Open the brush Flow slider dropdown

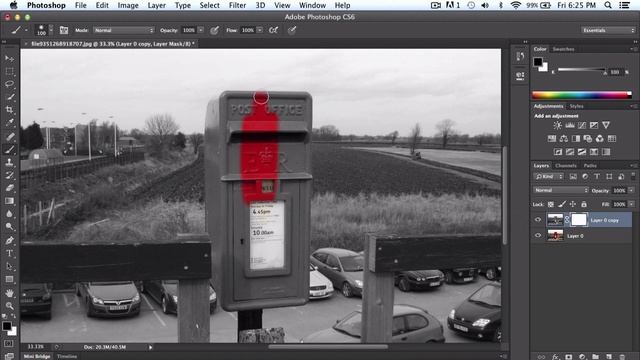pyautogui.click(x=260, y=30)
